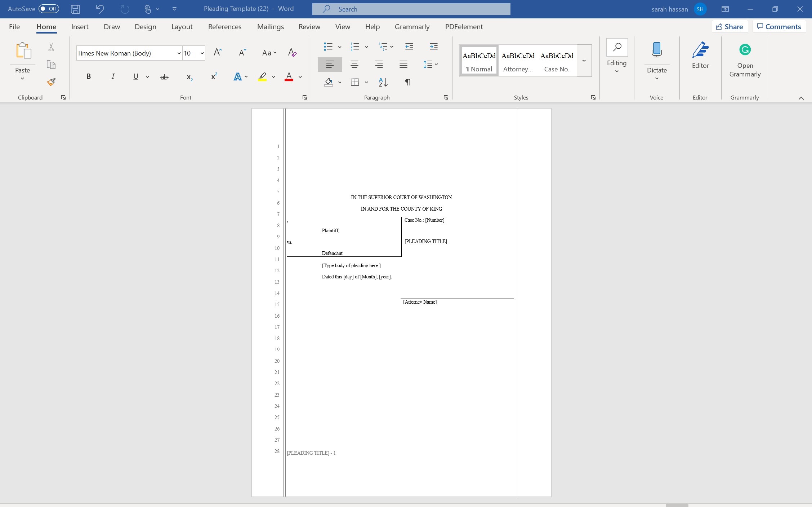
Task: Toggle Bold formatting
Action: coord(88,76)
